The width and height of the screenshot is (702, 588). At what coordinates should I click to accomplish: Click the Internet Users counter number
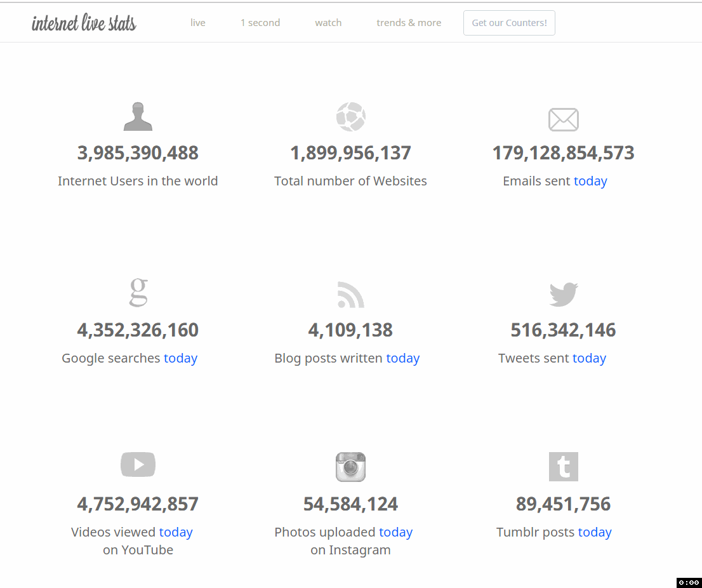tap(138, 153)
